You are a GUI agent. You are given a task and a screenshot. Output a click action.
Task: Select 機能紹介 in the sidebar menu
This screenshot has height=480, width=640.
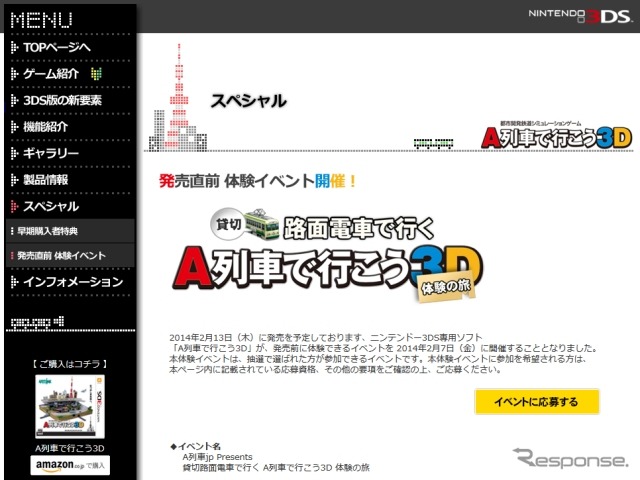pos(46,127)
